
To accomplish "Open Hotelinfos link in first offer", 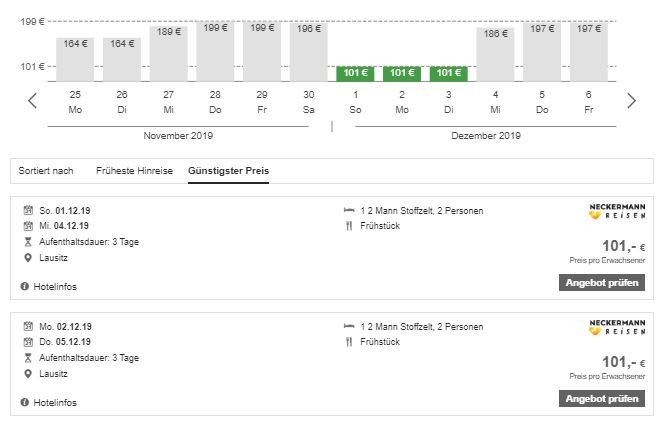I will (x=54, y=287).
